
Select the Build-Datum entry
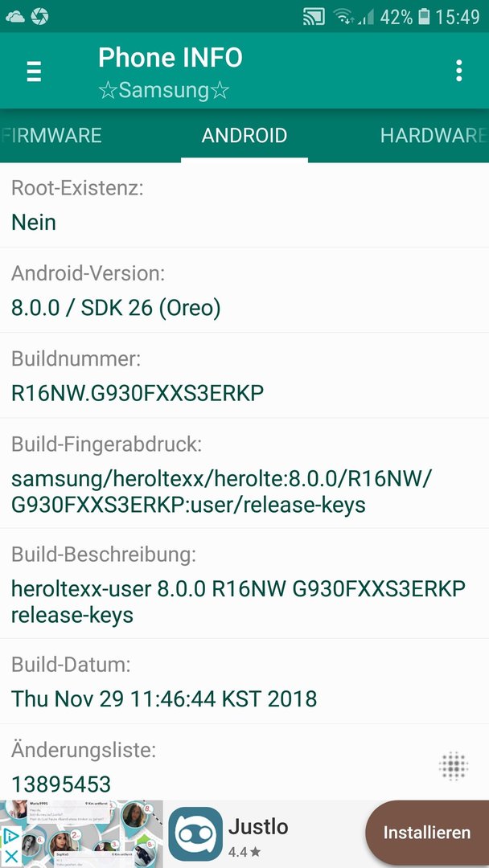click(244, 681)
